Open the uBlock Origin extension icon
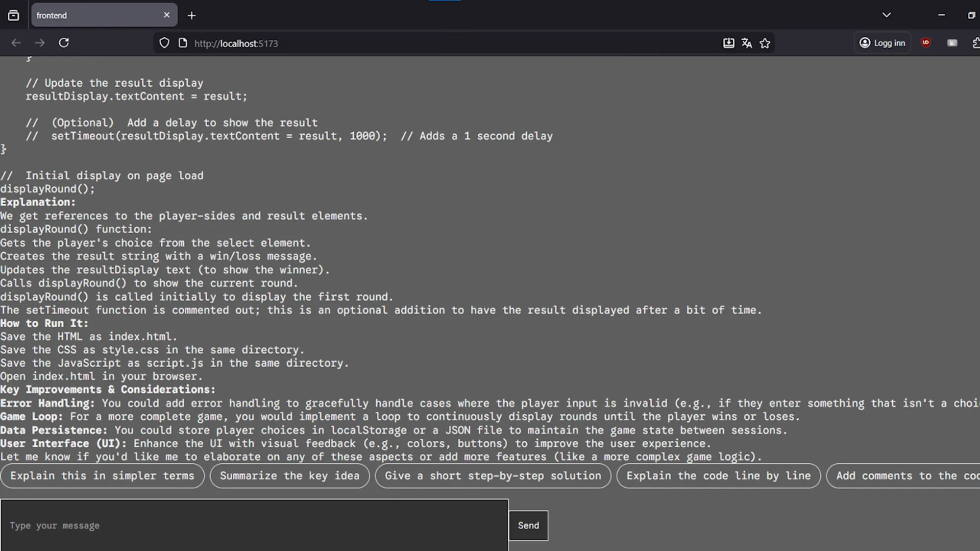 pyautogui.click(x=926, y=43)
